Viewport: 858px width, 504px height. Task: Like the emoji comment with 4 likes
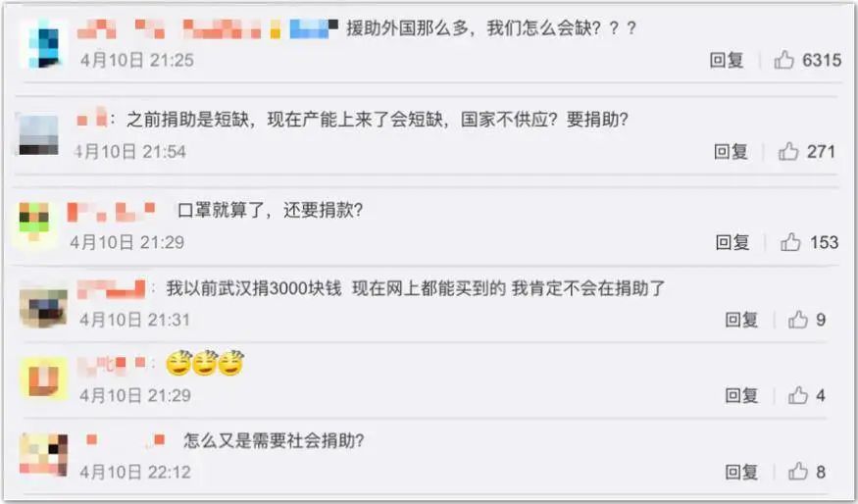(798, 395)
